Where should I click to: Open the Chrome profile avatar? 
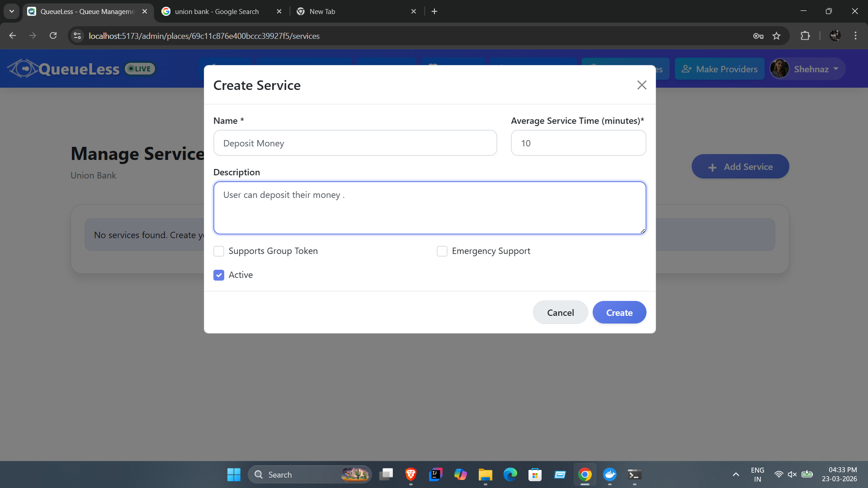(835, 36)
